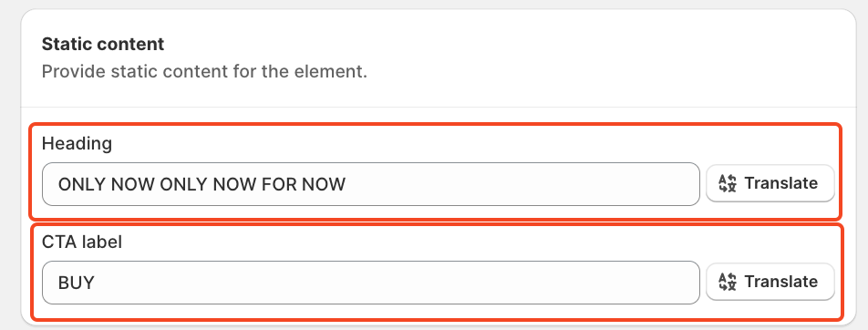Image resolution: width=868 pixels, height=330 pixels.
Task: Click the 'Static content' section title
Action: [103, 45]
